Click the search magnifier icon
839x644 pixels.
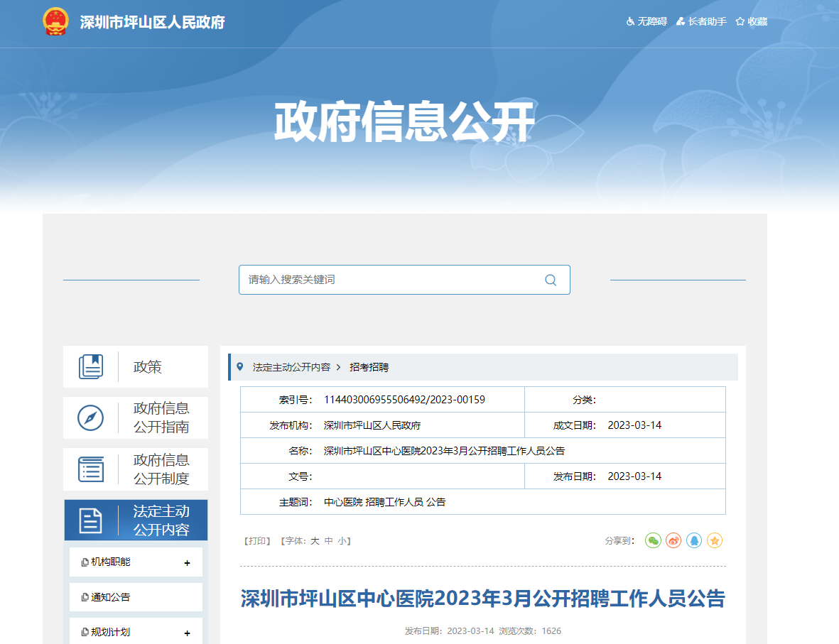(x=551, y=280)
